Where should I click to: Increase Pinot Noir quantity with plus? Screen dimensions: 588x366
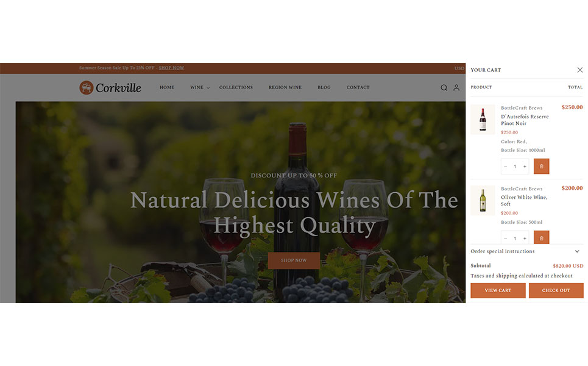pos(525,167)
